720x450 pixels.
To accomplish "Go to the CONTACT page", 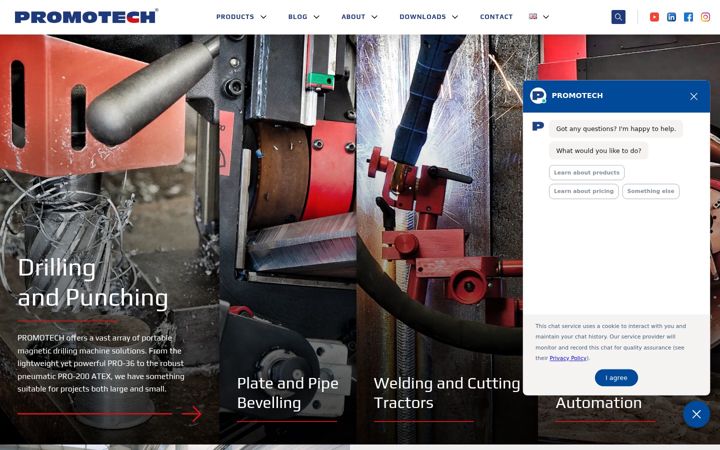I will tap(496, 17).
